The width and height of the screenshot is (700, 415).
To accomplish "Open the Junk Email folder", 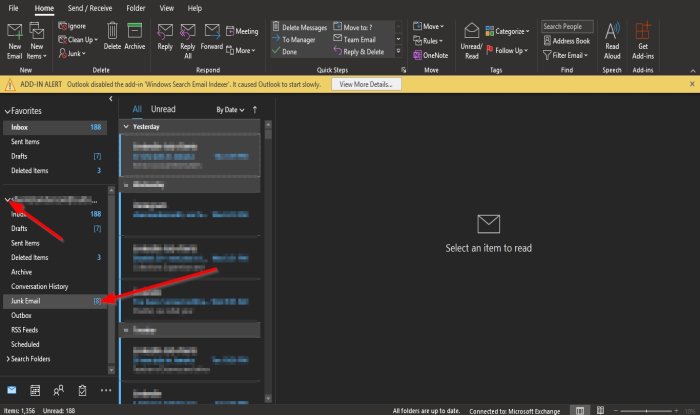I will pyautogui.click(x=55, y=301).
